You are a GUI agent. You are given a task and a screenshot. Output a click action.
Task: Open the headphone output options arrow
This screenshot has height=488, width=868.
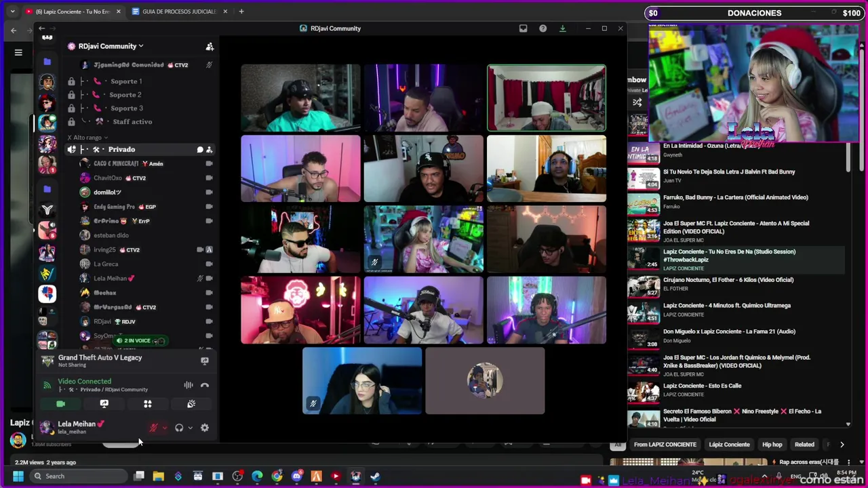pyautogui.click(x=190, y=428)
